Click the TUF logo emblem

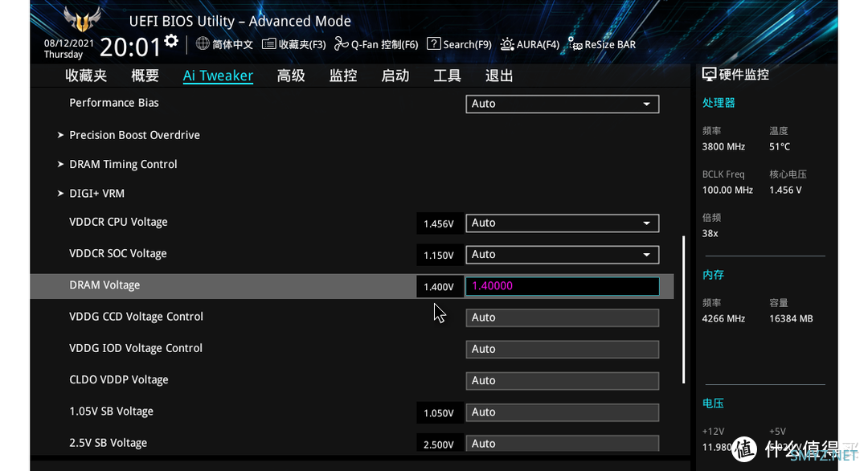click(82, 18)
